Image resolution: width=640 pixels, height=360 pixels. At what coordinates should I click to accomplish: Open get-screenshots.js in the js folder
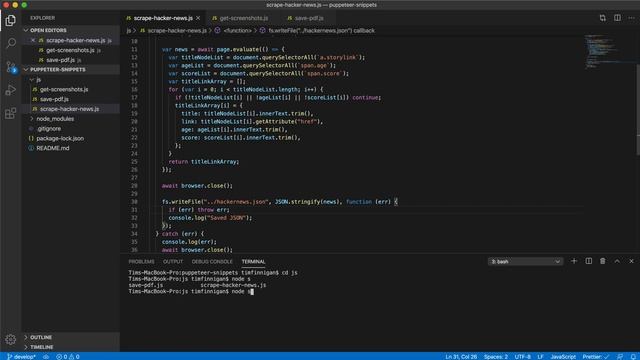[71, 89]
